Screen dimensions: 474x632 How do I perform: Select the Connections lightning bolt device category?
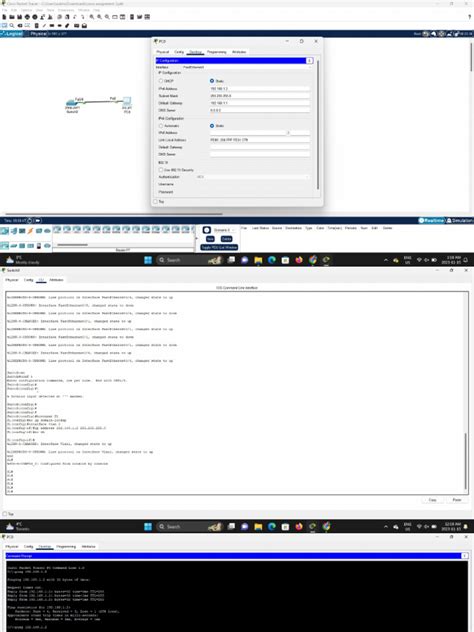[30, 231]
